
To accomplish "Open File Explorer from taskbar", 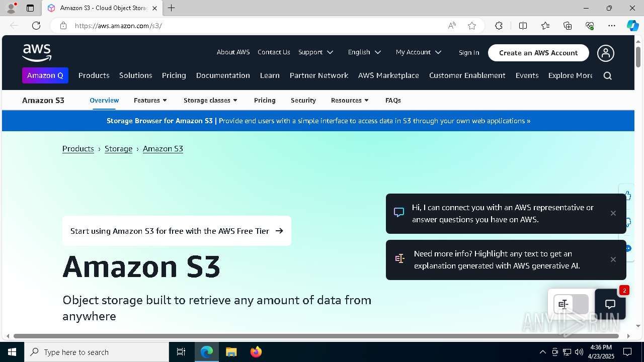I will coord(231,352).
